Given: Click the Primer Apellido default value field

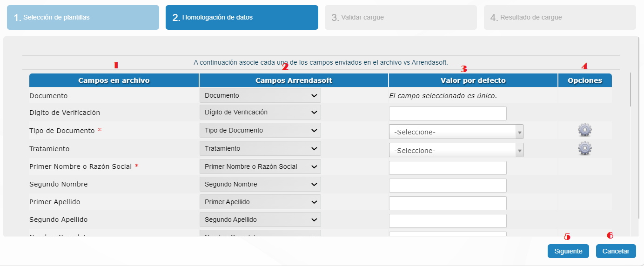Looking at the screenshot, I should click(x=448, y=203).
